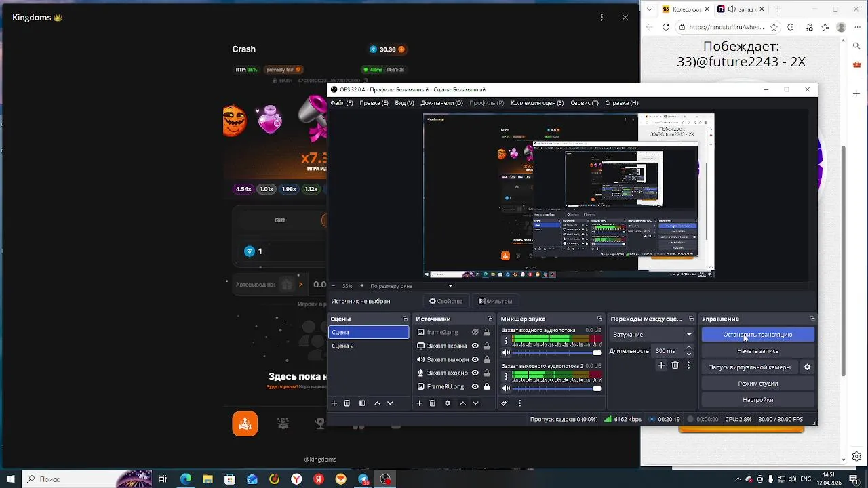The width and height of the screenshot is (868, 488).
Task: Hide the Захват выходн source
Action: pyautogui.click(x=475, y=359)
